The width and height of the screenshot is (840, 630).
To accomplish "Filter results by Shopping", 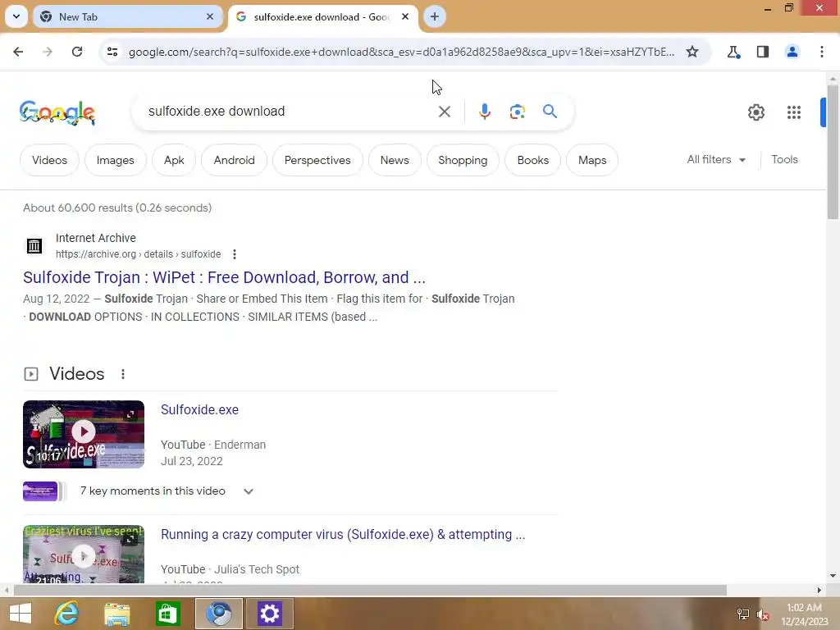I will tap(463, 160).
